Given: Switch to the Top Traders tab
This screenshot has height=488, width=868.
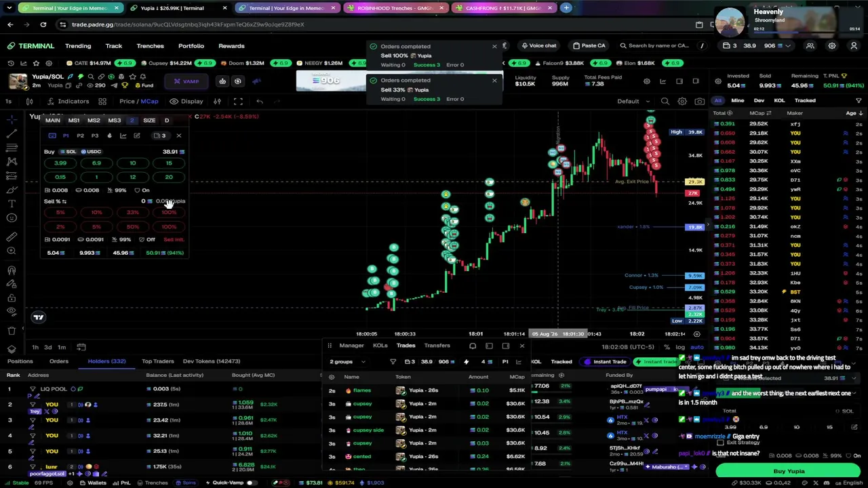Looking at the screenshot, I should click(x=158, y=361).
